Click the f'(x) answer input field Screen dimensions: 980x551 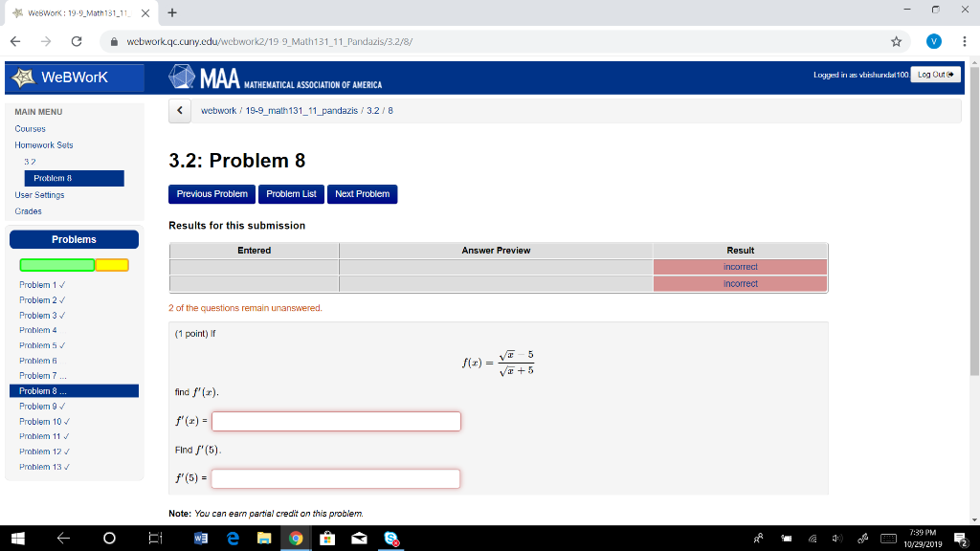pos(335,421)
